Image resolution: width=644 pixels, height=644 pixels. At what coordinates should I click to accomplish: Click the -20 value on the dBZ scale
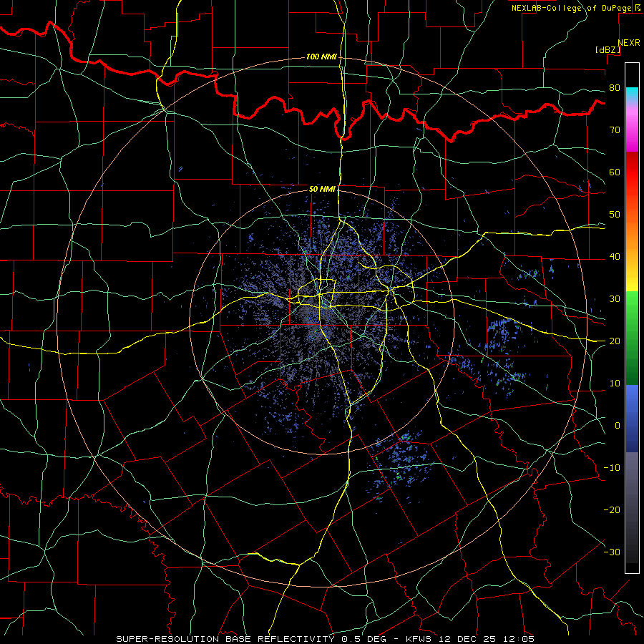click(612, 510)
